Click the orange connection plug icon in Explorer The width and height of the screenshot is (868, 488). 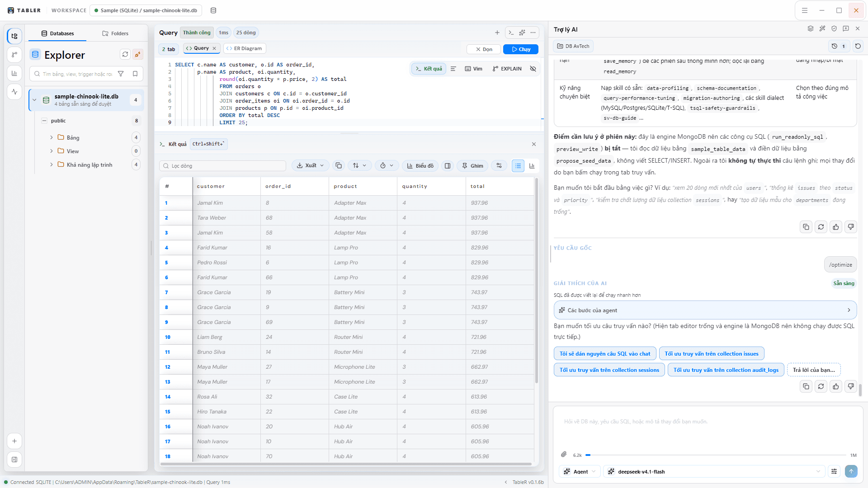click(138, 54)
